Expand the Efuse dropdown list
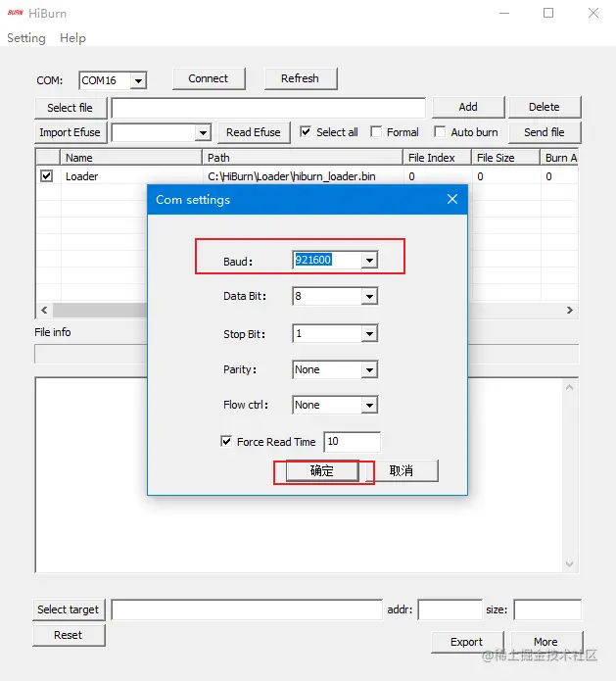The image size is (616, 681). click(x=203, y=133)
